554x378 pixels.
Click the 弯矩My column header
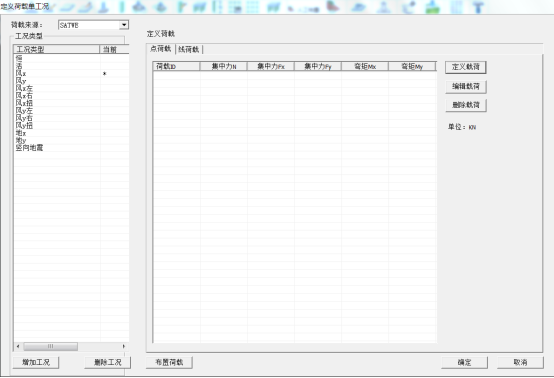click(x=412, y=66)
